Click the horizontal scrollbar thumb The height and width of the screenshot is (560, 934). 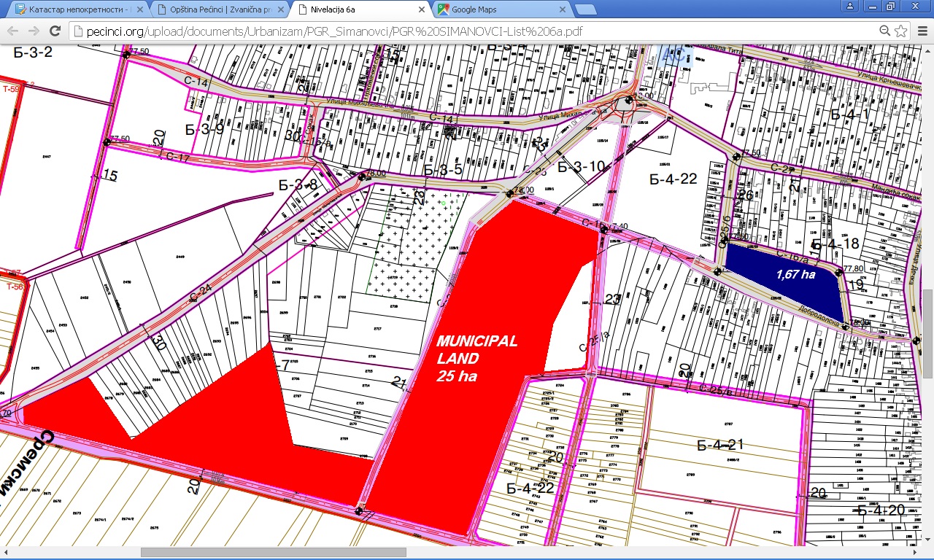click(x=273, y=553)
